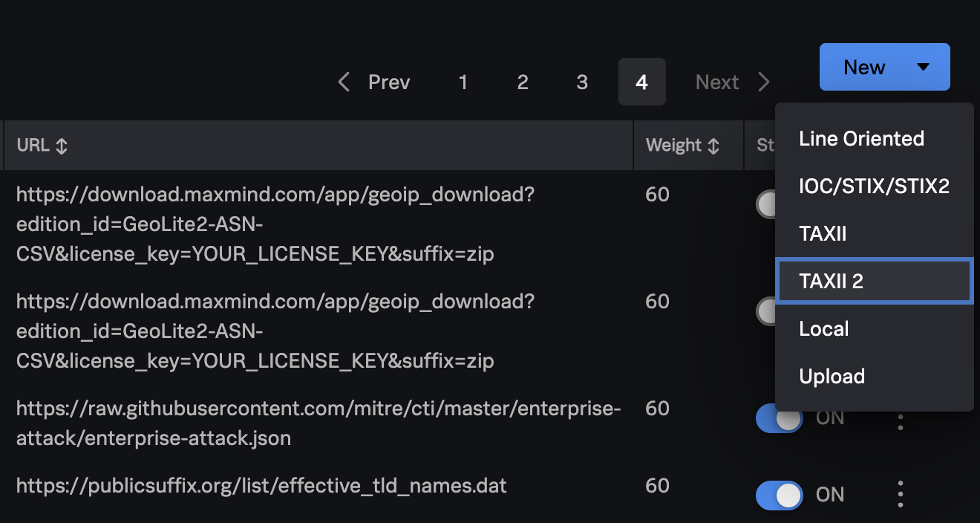
Task: Jump to page 2 of results
Action: coord(523,82)
